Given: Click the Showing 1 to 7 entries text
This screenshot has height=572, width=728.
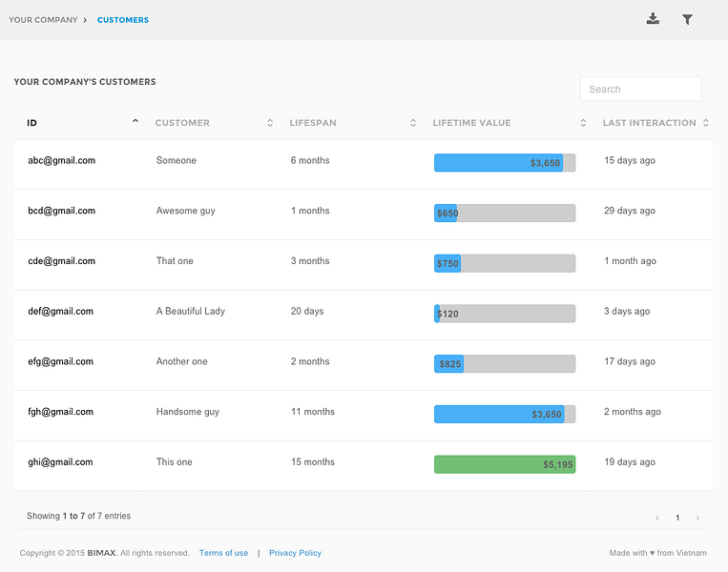Looking at the screenshot, I should pos(78,516).
